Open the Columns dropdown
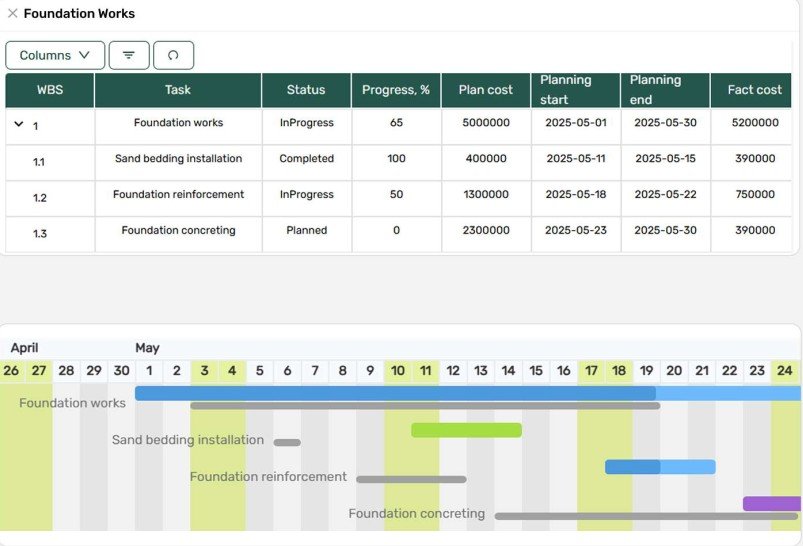 point(55,55)
